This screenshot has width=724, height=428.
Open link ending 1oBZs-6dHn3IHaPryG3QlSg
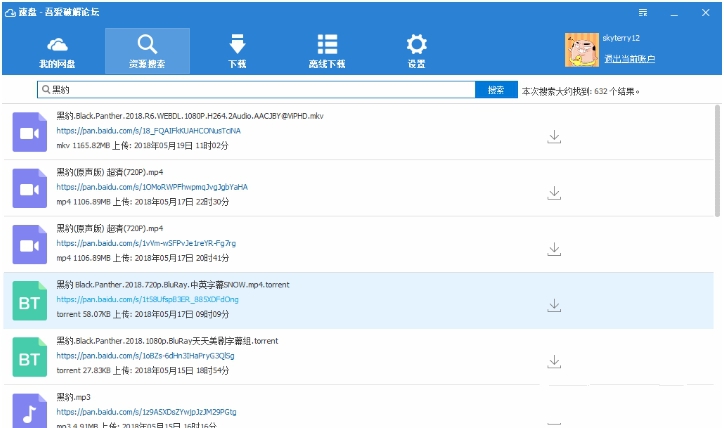tap(145, 356)
